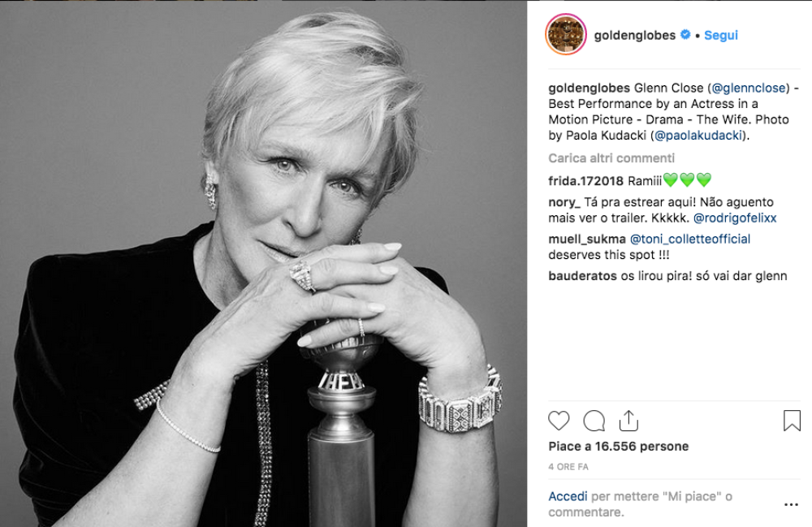This screenshot has width=812, height=527.
Task: Open the three-dot more options menu
Action: (791, 504)
